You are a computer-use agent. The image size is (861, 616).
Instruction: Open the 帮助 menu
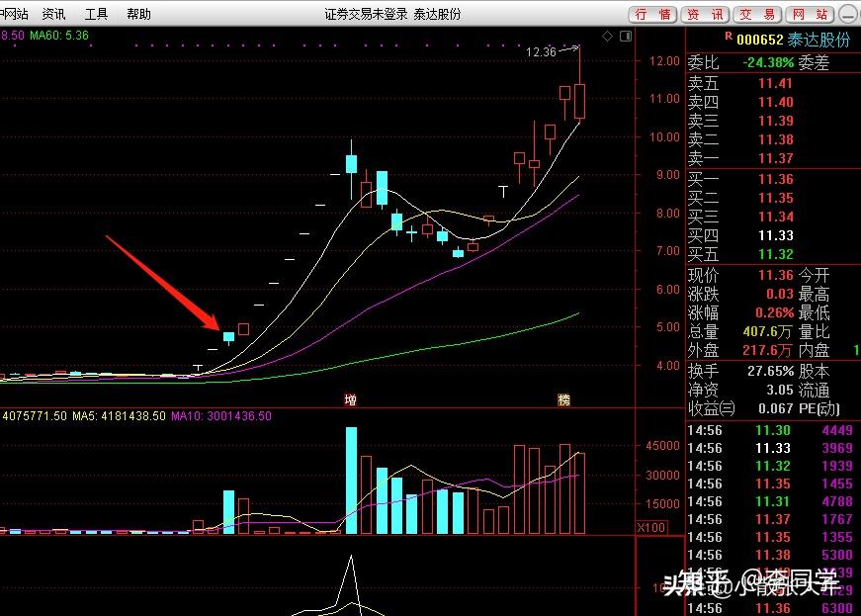point(138,14)
